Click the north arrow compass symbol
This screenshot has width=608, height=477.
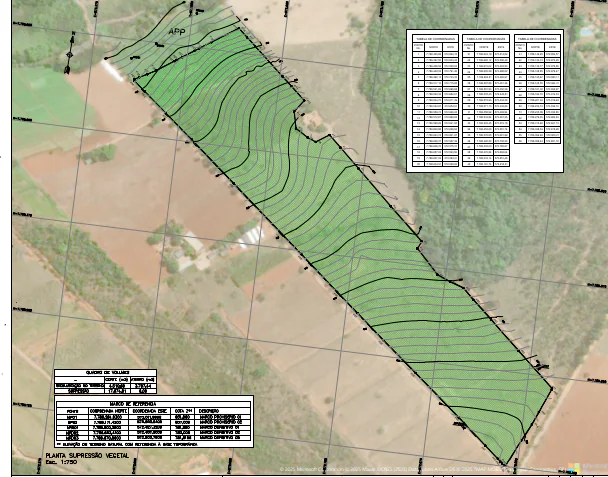coord(70,53)
